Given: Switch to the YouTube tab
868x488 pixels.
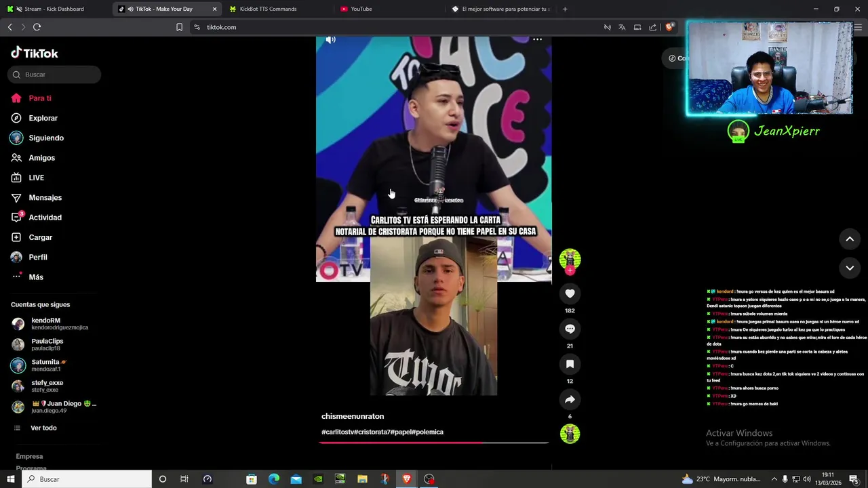Looking at the screenshot, I should click(361, 9).
